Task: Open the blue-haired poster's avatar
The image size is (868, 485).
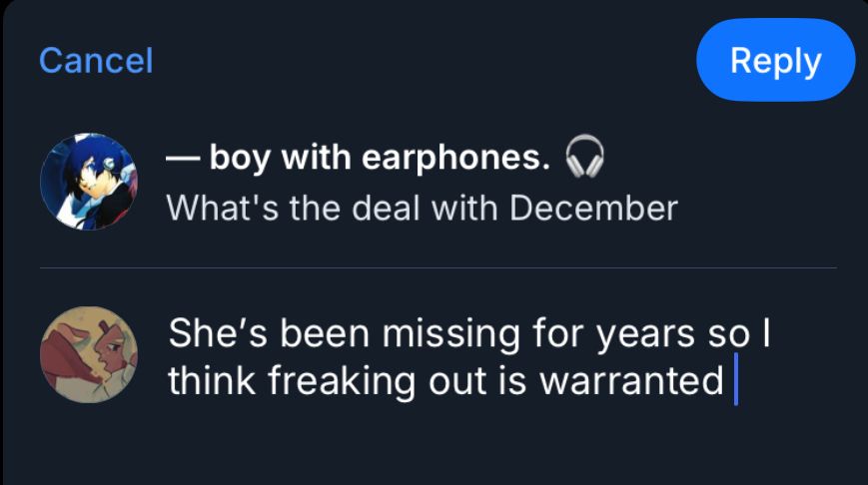Action: tap(88, 182)
